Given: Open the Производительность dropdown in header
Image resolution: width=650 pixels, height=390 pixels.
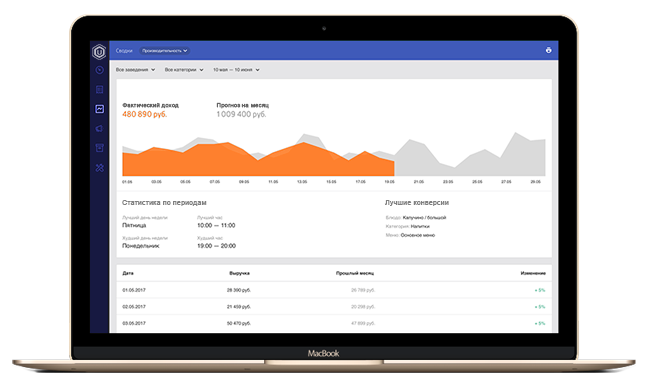Looking at the screenshot, I should (165, 51).
